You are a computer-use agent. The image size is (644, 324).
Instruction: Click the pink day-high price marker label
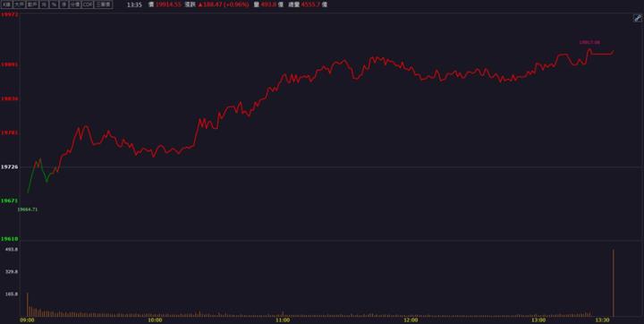coord(589,42)
